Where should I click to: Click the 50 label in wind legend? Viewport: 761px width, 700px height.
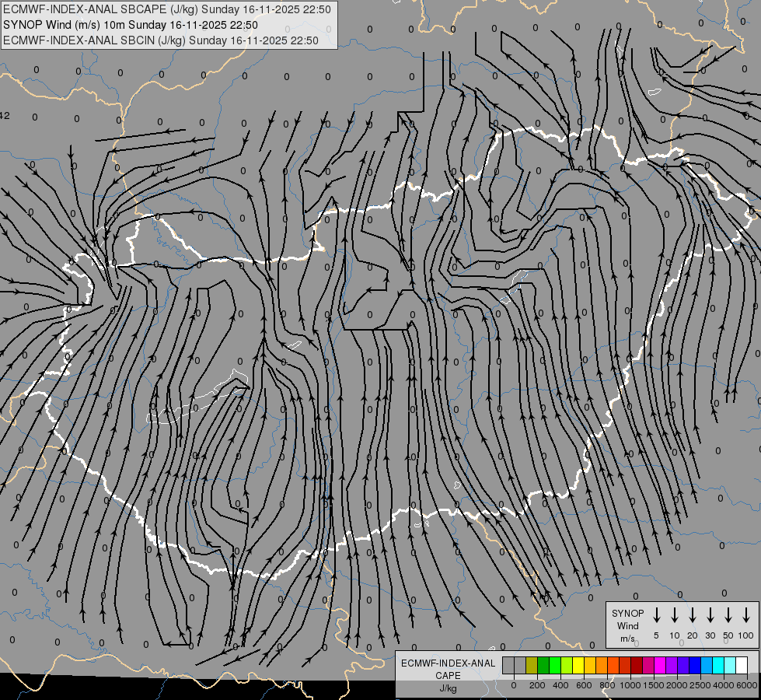[728, 635]
